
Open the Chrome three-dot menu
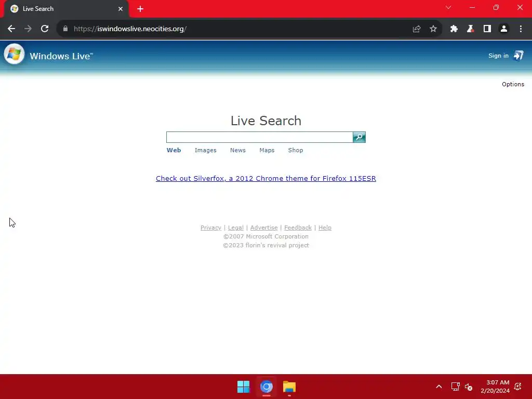(x=521, y=29)
